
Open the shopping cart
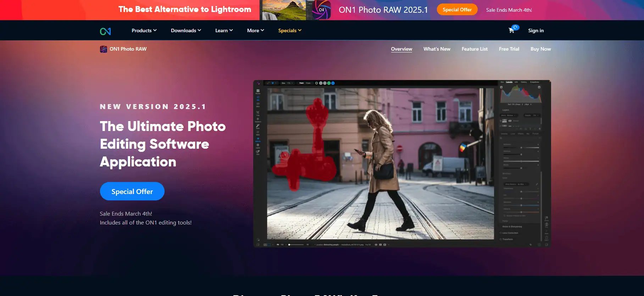tap(511, 30)
